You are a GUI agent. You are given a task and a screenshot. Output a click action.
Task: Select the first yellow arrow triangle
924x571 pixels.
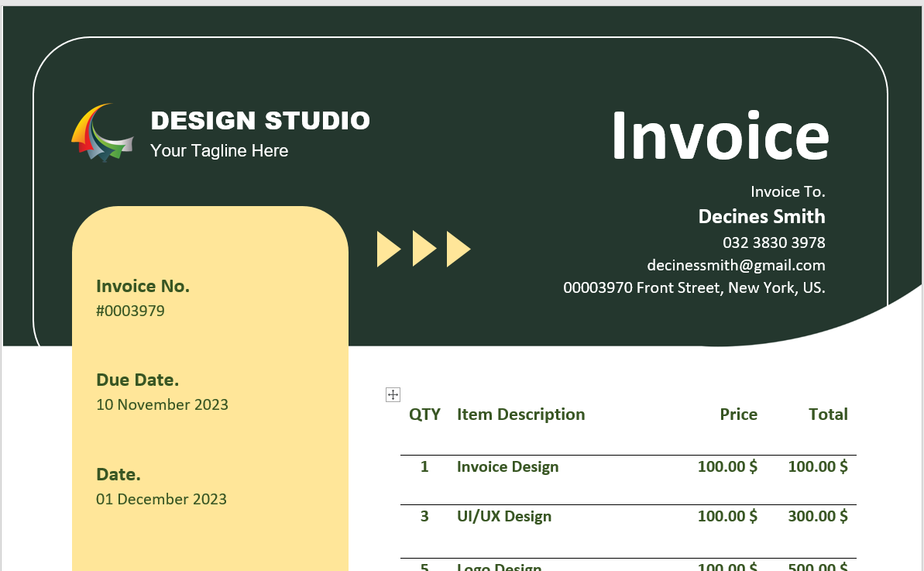pos(387,249)
